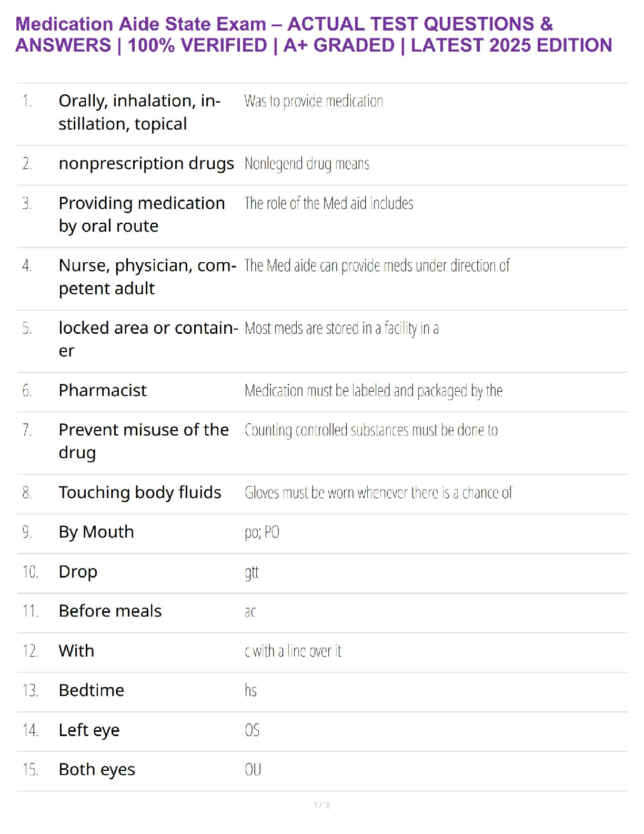Select the "OS" abbreviation for Left eye
This screenshot has width=644, height=834.
click(x=252, y=730)
